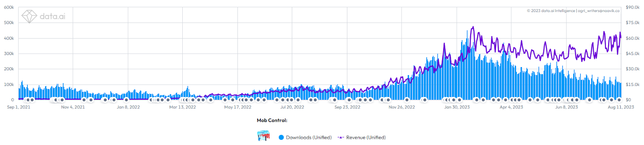Select the 'Mob Control:' legend title
644x145 pixels.
pos(272,120)
